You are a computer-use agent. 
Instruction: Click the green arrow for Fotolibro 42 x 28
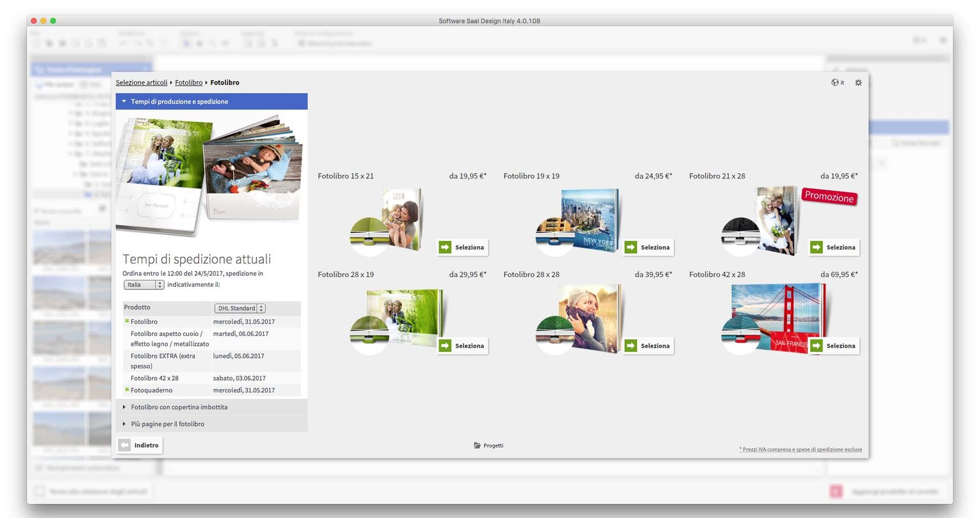tap(816, 346)
